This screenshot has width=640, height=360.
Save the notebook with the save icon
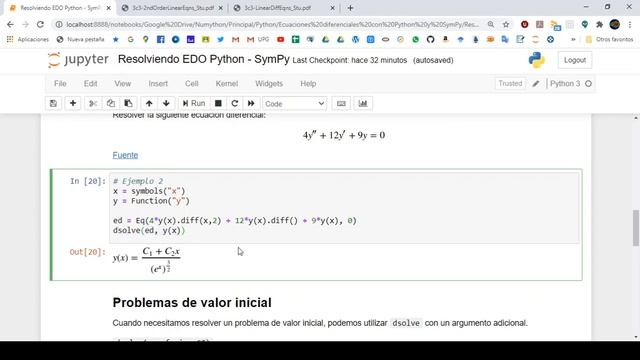click(x=53, y=103)
